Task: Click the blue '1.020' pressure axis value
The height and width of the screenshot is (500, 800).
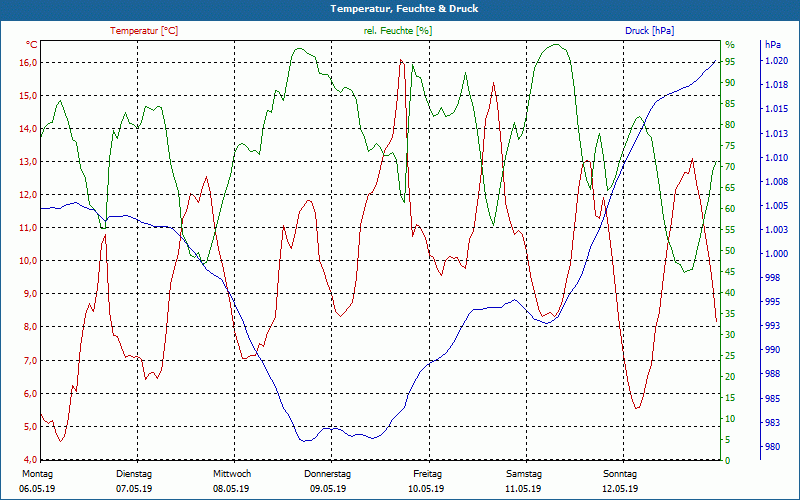Action: (776, 61)
